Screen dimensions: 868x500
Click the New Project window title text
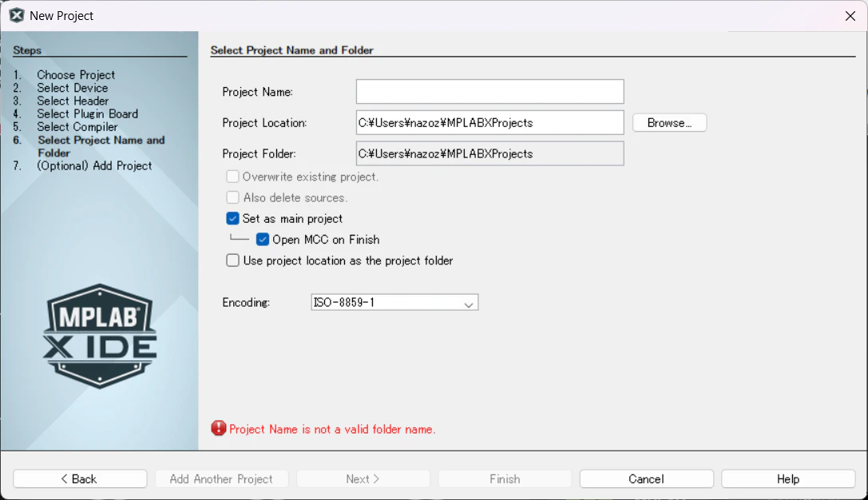tap(61, 16)
